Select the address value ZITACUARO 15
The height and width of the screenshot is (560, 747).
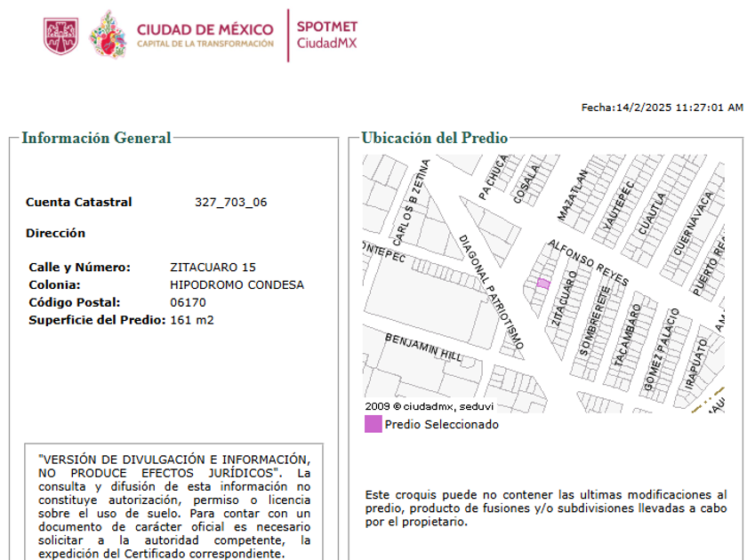(213, 268)
